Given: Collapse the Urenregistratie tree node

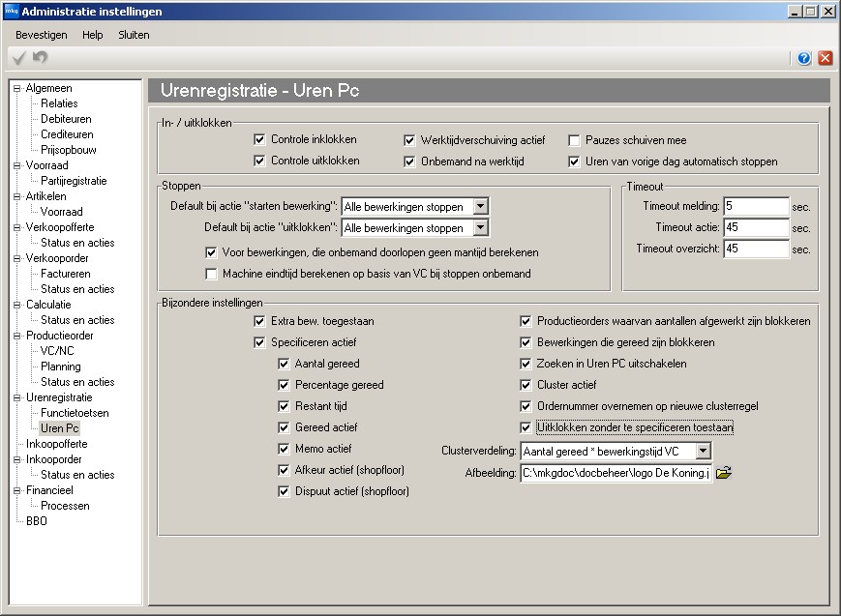Looking at the screenshot, I should point(17,397).
